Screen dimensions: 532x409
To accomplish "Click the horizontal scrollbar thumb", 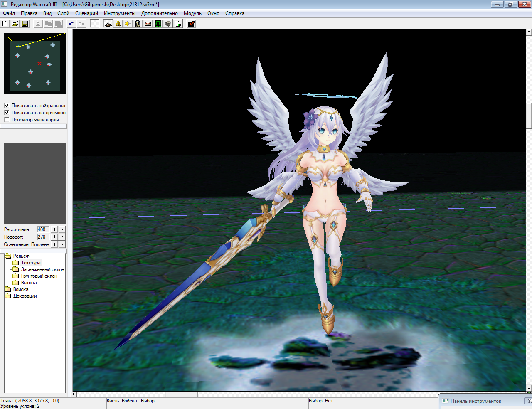I will (182, 394).
